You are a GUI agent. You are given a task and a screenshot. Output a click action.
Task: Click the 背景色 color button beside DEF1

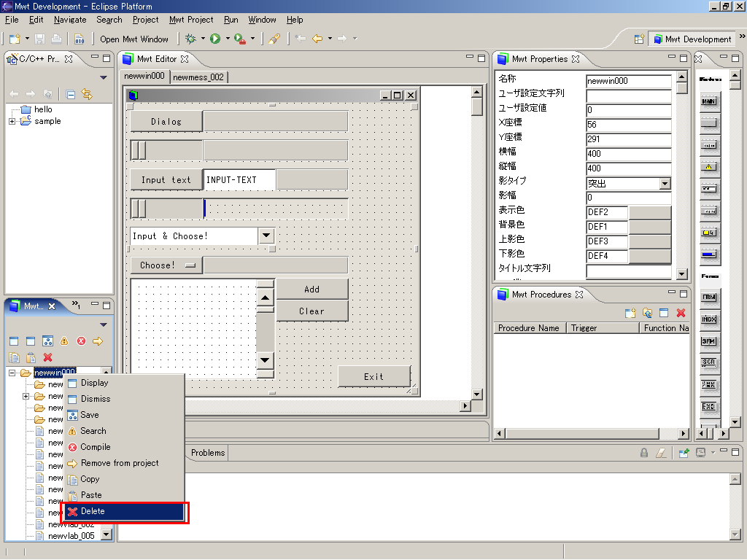pyautogui.click(x=650, y=227)
